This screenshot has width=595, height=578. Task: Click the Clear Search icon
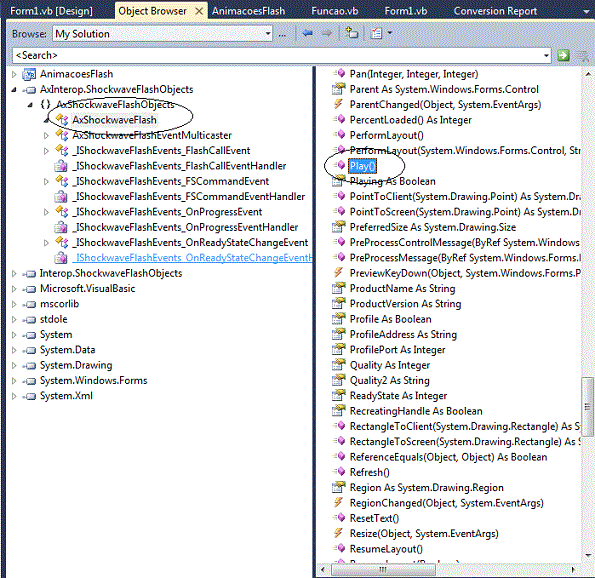pos(582,56)
